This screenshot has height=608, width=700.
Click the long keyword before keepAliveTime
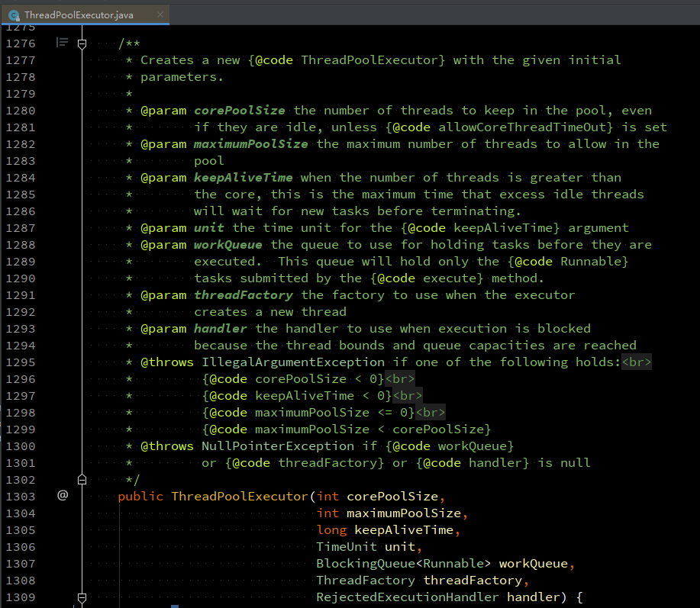331,530
